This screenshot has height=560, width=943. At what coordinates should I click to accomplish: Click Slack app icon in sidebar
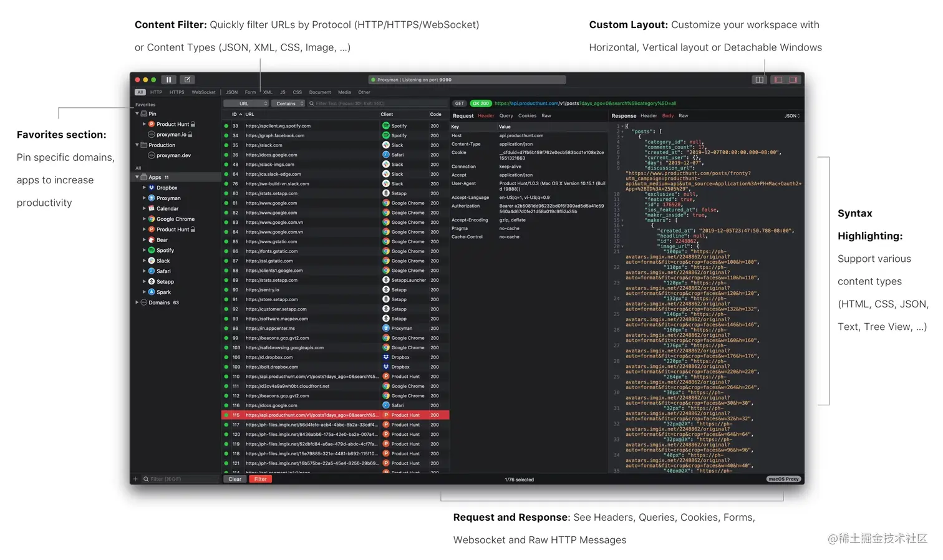coord(152,261)
